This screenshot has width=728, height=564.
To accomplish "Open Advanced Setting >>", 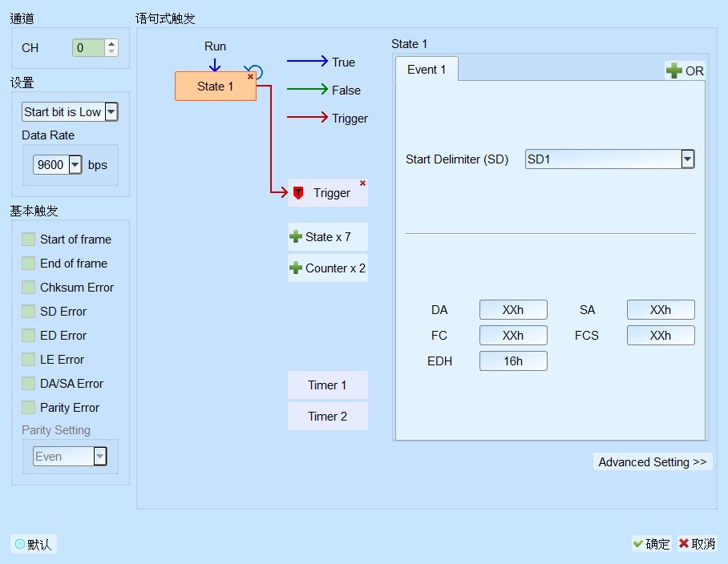I will 653,462.
